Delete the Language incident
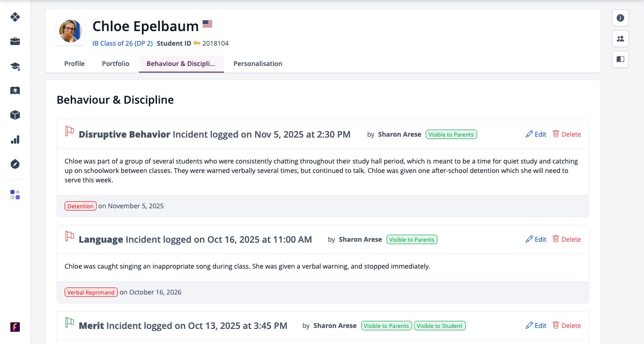This screenshot has height=344, width=644. pyautogui.click(x=567, y=239)
